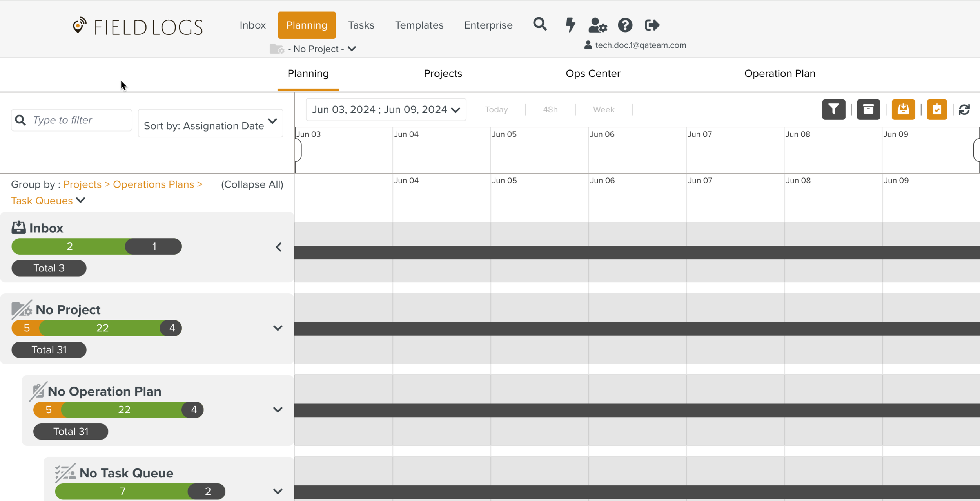Toggle the orange tasks clipboard button

[x=937, y=109]
